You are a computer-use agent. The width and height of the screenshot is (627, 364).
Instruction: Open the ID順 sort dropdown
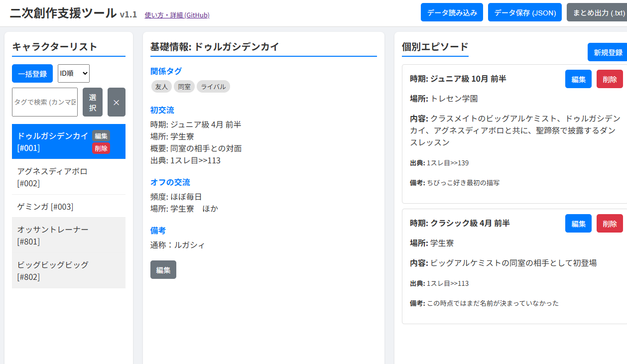click(74, 74)
